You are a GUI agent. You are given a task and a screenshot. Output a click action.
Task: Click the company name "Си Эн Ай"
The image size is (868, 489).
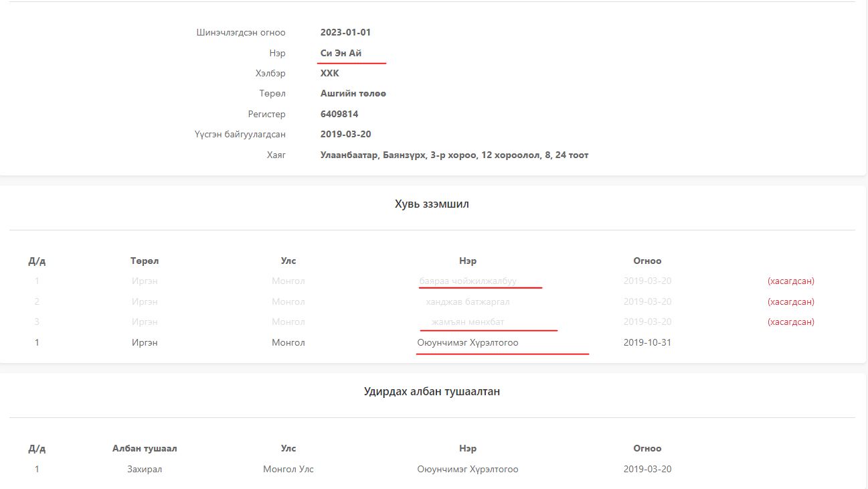341,53
